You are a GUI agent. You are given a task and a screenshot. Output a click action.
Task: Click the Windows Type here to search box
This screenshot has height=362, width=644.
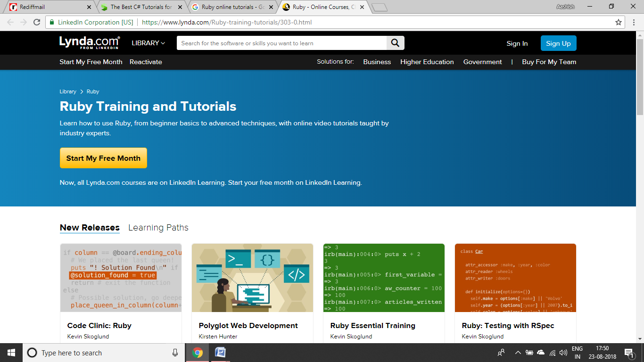pos(103,353)
